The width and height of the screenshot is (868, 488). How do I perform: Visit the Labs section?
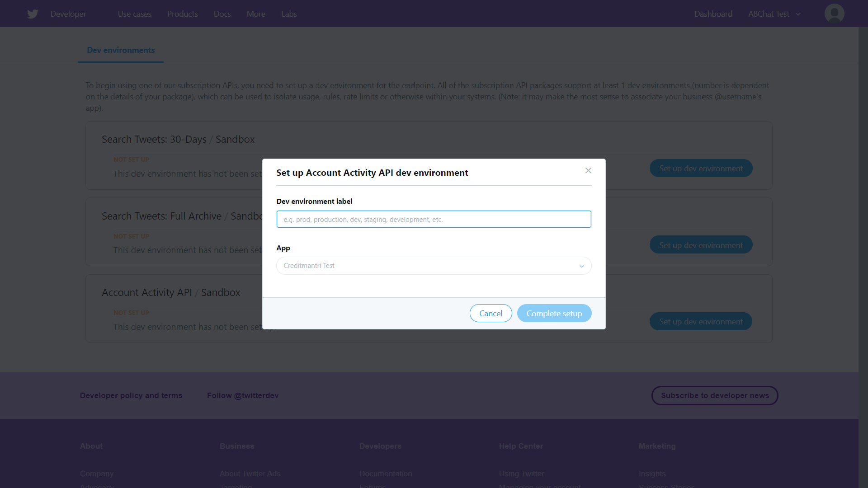point(289,14)
